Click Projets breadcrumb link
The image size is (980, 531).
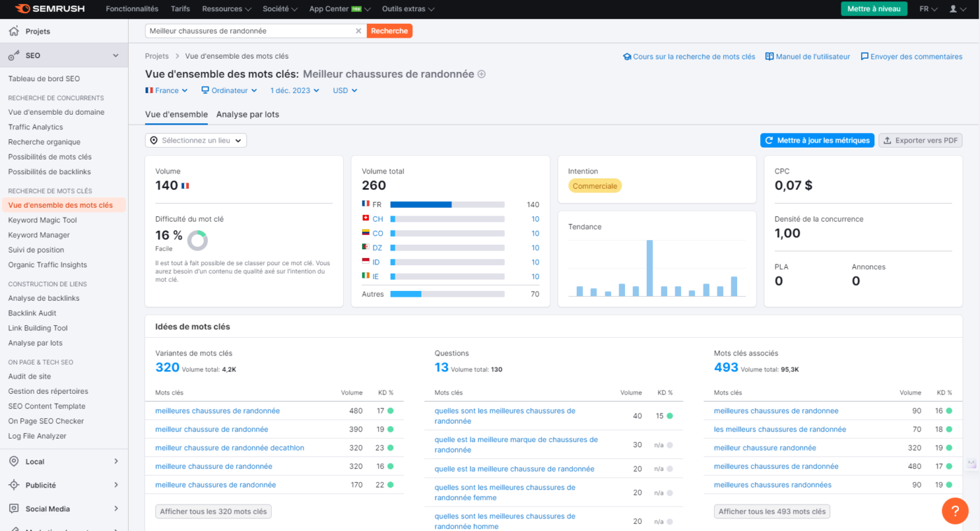[x=157, y=56]
